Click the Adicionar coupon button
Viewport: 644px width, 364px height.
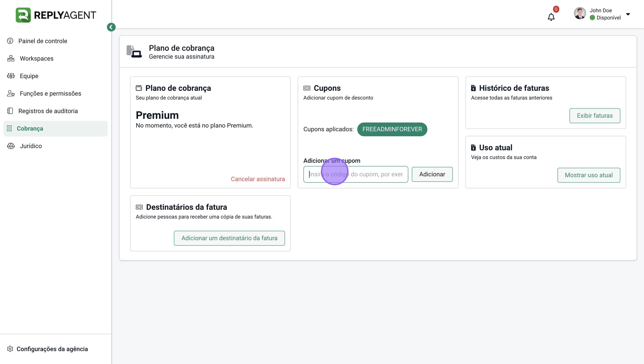point(432,174)
